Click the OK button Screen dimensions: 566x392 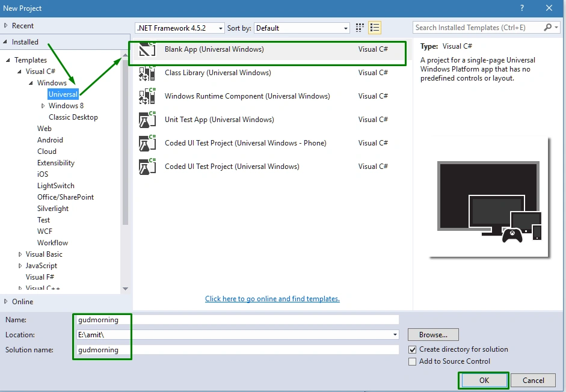(x=484, y=380)
